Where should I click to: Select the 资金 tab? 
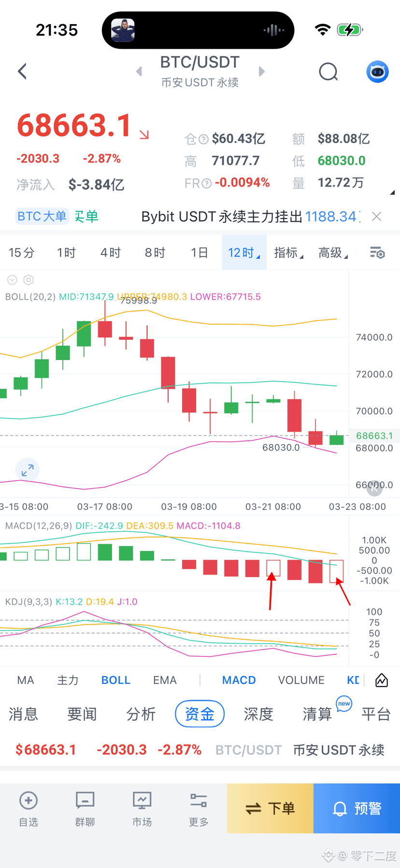200,714
